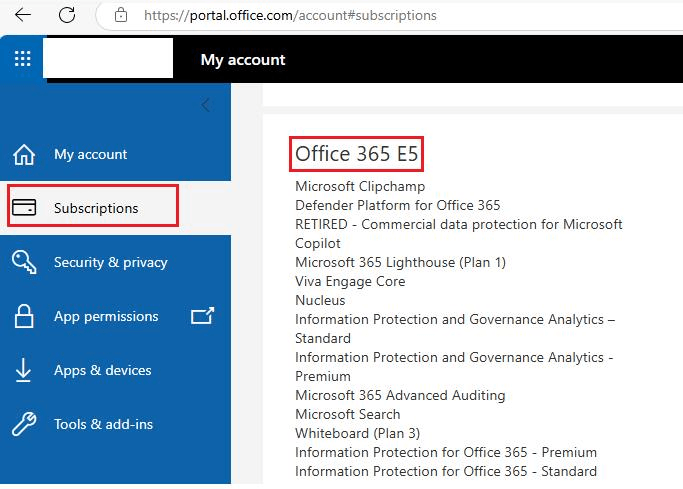Select Microsoft 365 Lighthouse (Plan 1)
Image resolution: width=683 pixels, height=489 pixels.
coord(400,262)
